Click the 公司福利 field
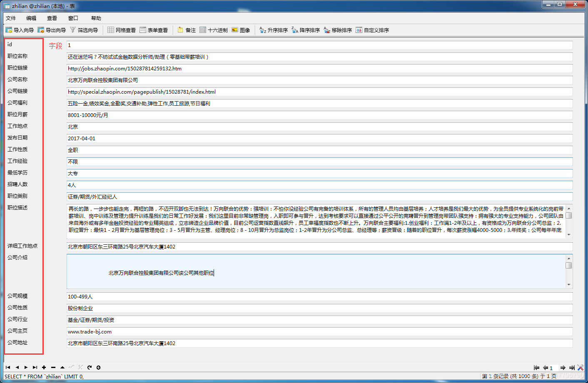588x383 pixels. pyautogui.click(x=319, y=103)
